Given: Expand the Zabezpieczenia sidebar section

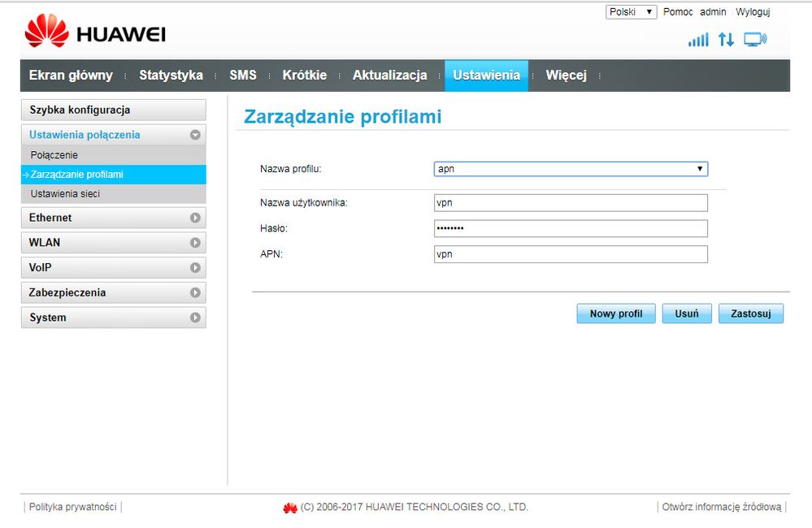Looking at the screenshot, I should 195,292.
